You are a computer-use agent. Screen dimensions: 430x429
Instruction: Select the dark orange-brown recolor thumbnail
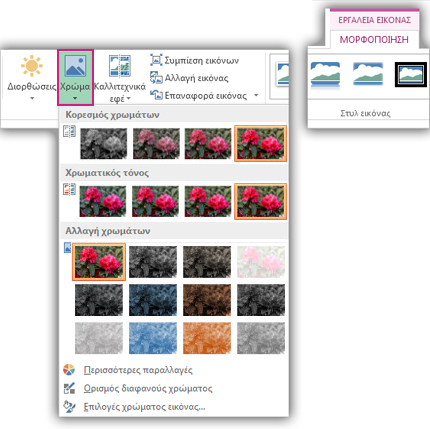pyautogui.click(x=207, y=300)
